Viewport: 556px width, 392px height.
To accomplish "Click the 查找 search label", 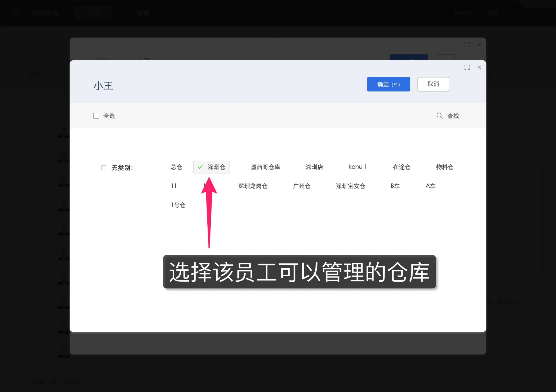I will click(x=453, y=116).
